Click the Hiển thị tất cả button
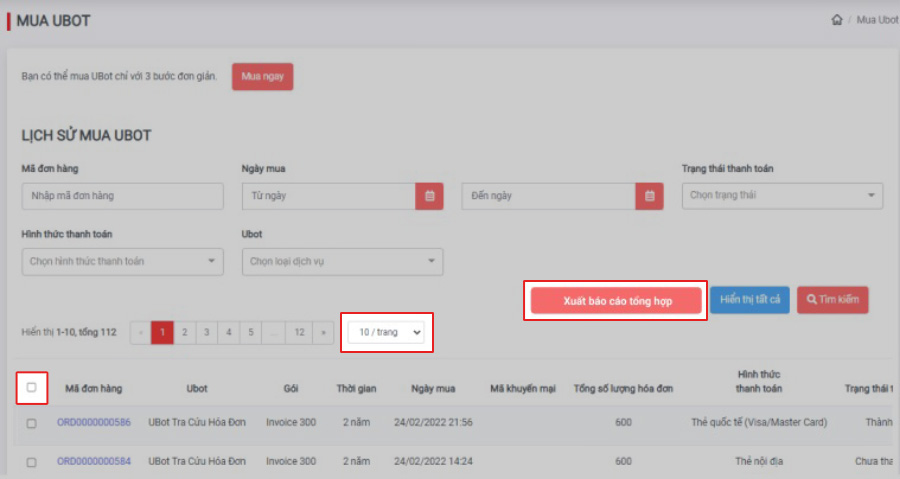Screen dimensions: 900x479 tap(750, 300)
